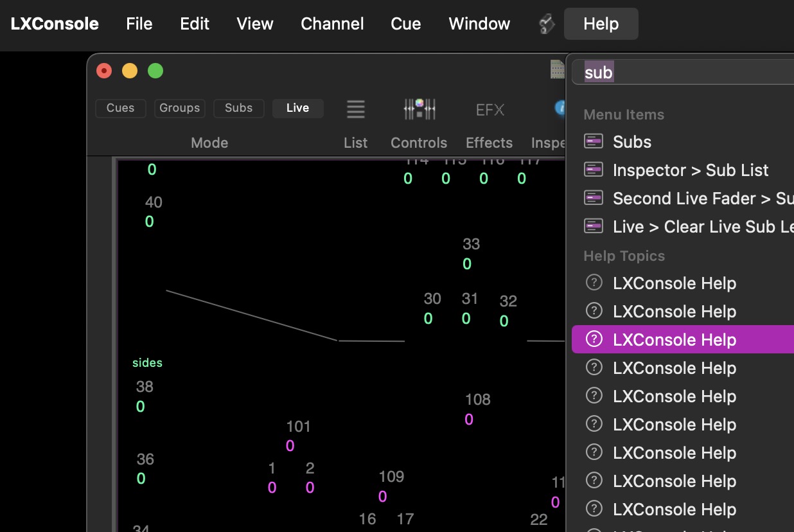This screenshot has width=794, height=532.
Task: Open the List toolbar icon
Action: (355, 109)
